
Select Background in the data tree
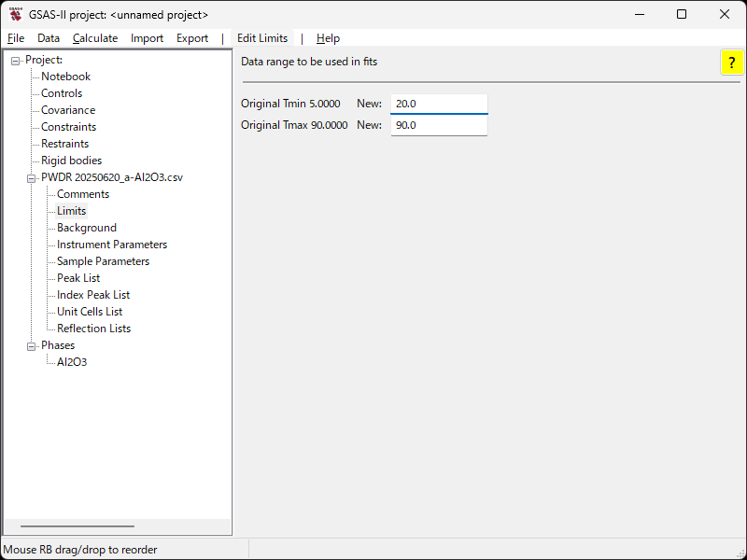[87, 228]
